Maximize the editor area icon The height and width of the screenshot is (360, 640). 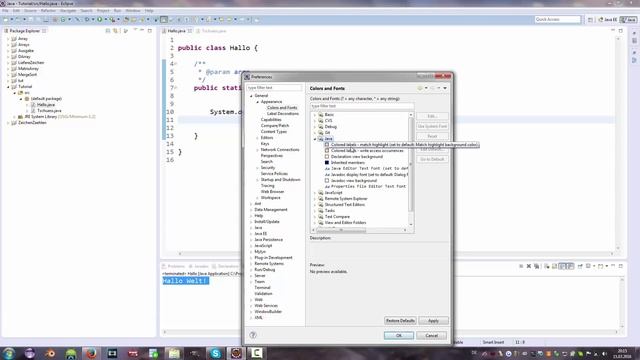tap(621, 31)
